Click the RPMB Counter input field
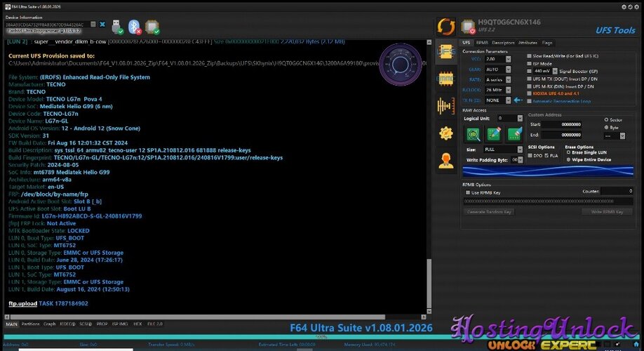This screenshot has height=351, width=644. pos(617,191)
